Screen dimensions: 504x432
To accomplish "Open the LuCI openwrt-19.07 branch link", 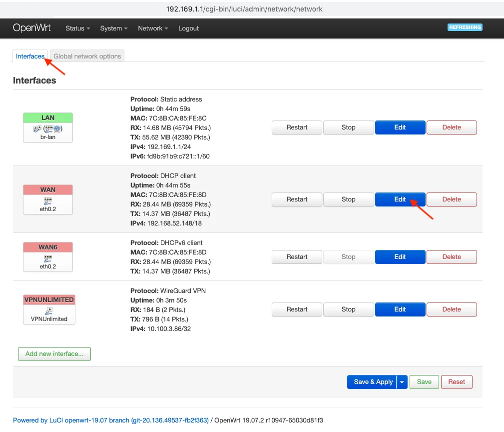I will (110, 420).
